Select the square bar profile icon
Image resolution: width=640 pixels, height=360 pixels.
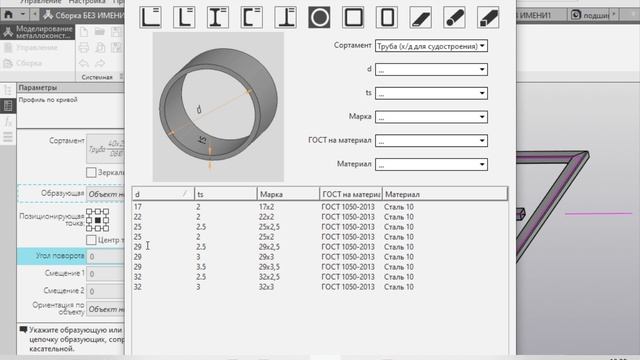(x=488, y=18)
